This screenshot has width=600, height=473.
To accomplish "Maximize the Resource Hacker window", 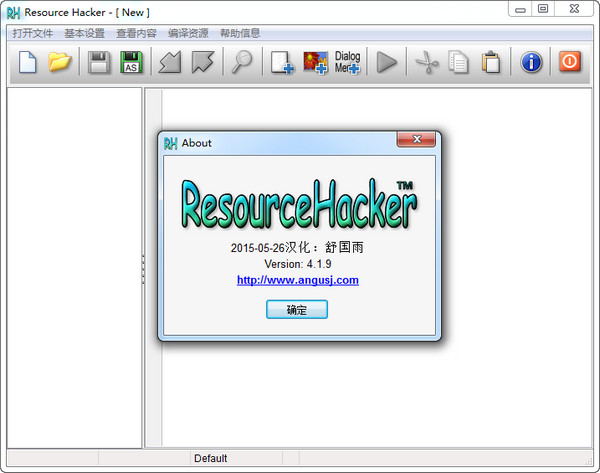I will coord(543,9).
